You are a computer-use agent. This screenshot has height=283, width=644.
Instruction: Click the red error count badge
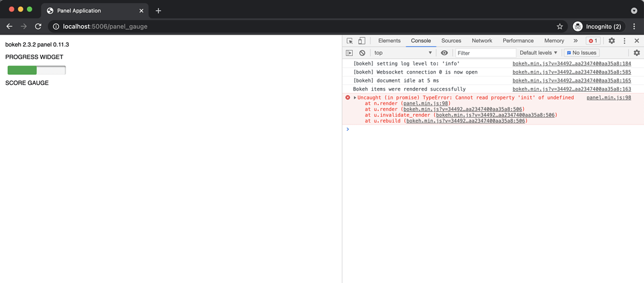[592, 41]
